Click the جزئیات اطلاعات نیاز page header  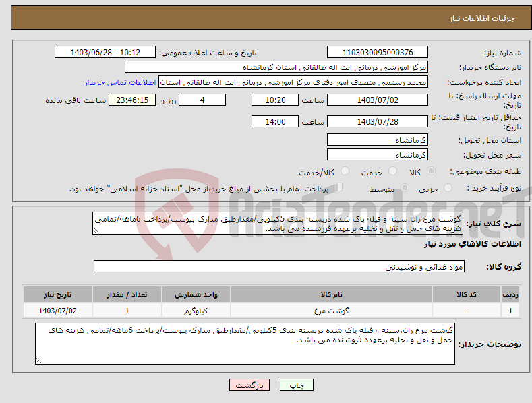482,18
